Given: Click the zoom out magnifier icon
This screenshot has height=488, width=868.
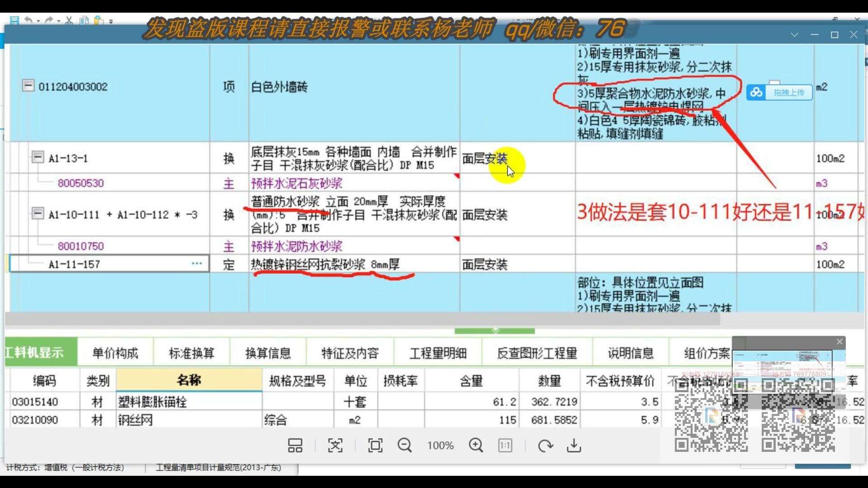Looking at the screenshot, I should tap(405, 446).
